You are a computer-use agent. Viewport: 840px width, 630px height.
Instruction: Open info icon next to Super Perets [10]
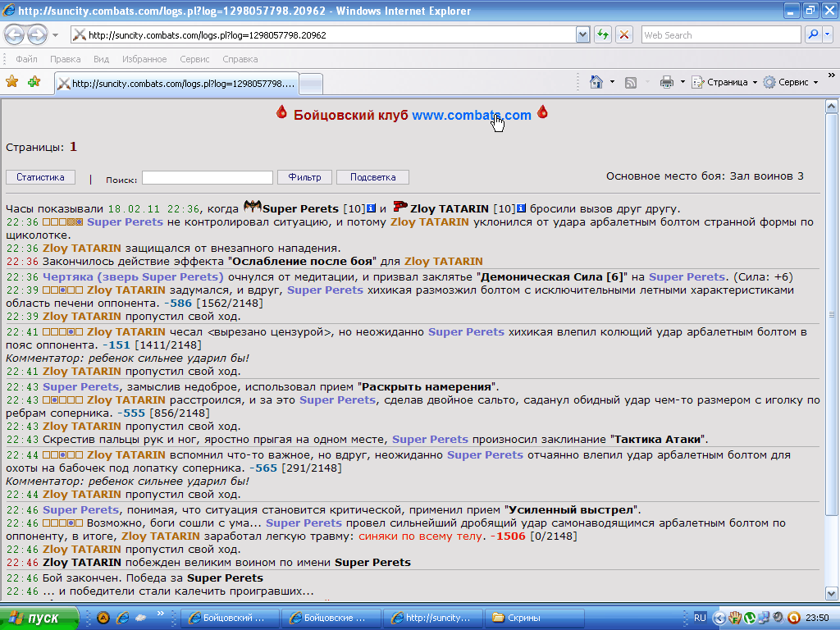click(x=372, y=208)
